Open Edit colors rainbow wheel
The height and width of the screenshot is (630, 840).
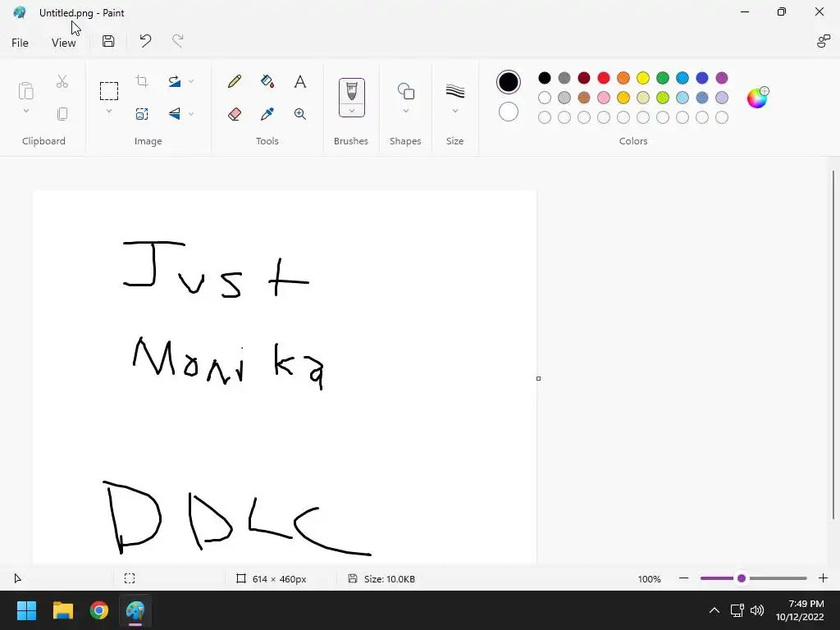click(x=757, y=98)
